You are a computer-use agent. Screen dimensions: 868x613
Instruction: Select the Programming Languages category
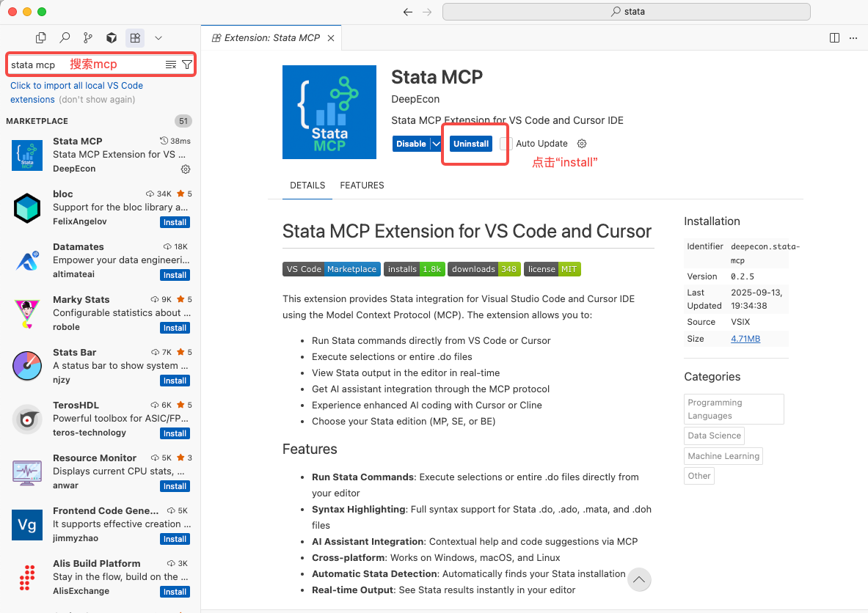[x=734, y=409]
